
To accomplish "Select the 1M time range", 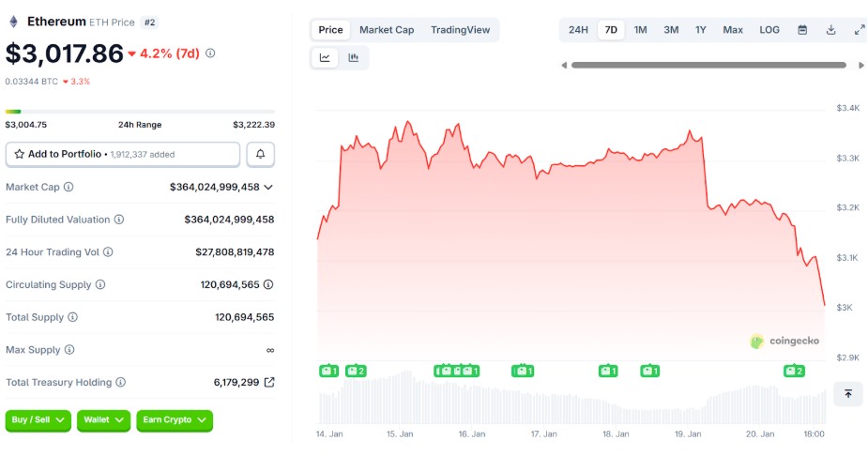I will pyautogui.click(x=640, y=30).
